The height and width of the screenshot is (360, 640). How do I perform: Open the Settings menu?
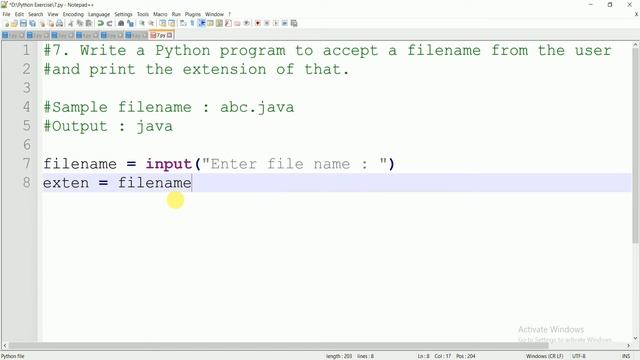(x=123, y=14)
